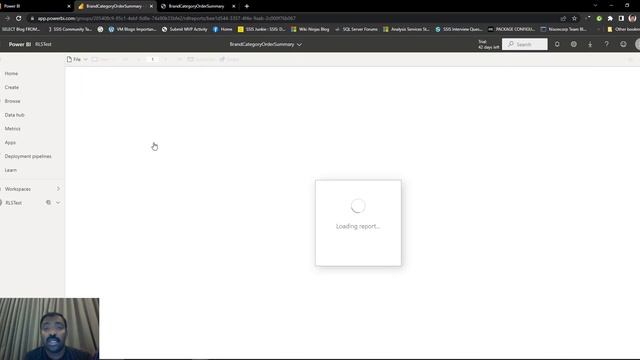
Task: Open Deployment pipelines in the navigation pane
Action: tap(28, 156)
